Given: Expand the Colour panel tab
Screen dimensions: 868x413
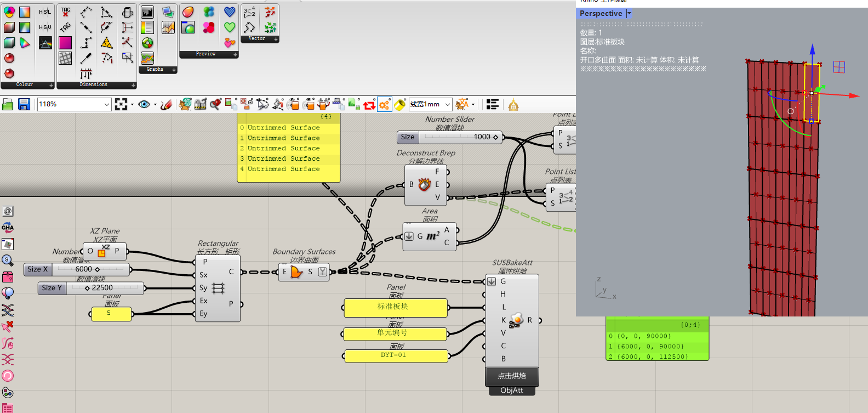Looking at the screenshot, I should (27, 85).
